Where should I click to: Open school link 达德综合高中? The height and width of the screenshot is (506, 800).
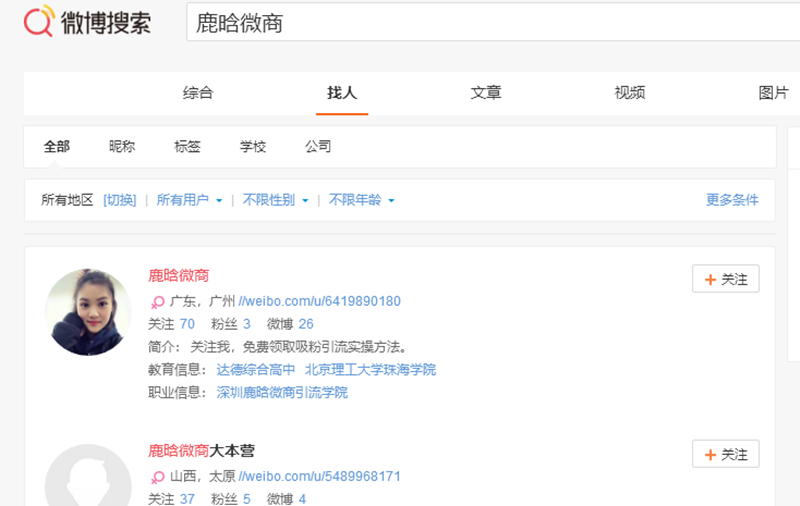tap(256, 370)
